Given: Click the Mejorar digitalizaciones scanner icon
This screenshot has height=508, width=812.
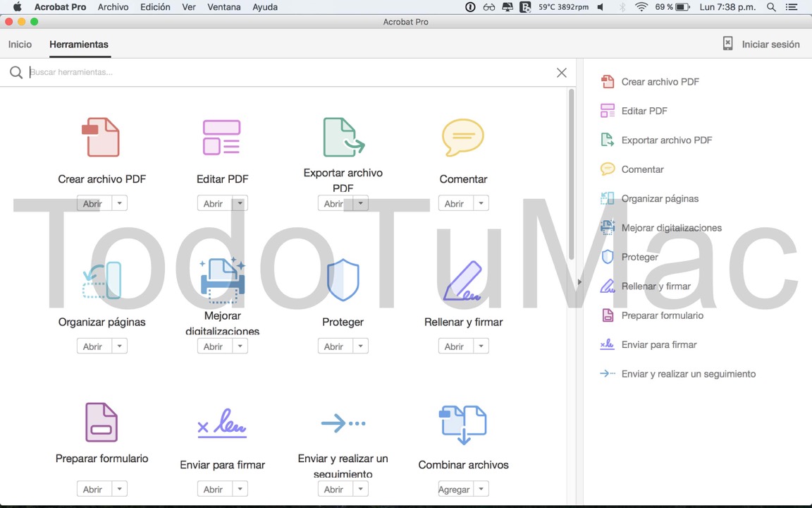Looking at the screenshot, I should click(x=223, y=280).
